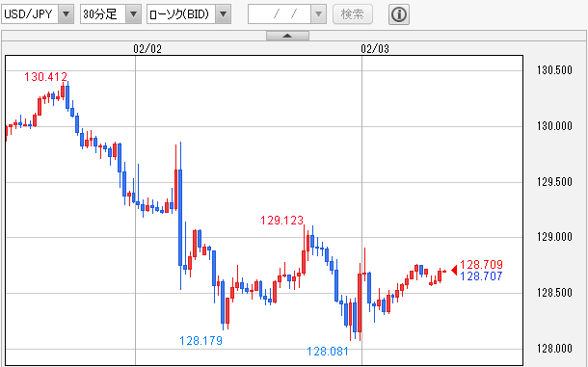Click the date input field
Viewport: 588px width, 367px height.
(280, 14)
